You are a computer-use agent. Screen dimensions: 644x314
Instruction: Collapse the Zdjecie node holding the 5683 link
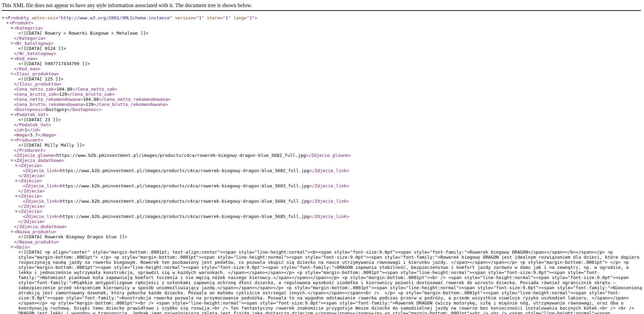point(16,181)
